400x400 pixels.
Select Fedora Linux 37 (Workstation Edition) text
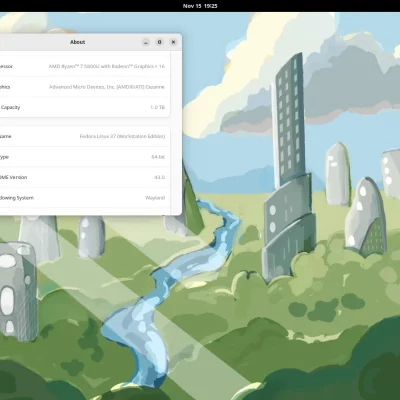coord(122,136)
